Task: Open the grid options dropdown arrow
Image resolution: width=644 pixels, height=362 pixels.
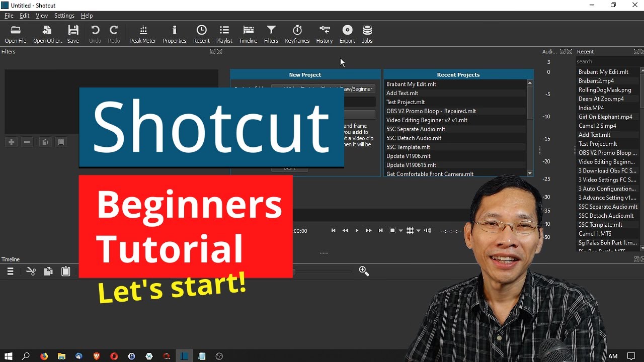Action: point(418,231)
